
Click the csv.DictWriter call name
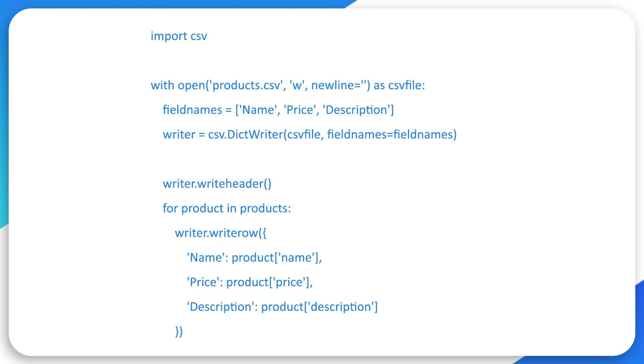246,135
